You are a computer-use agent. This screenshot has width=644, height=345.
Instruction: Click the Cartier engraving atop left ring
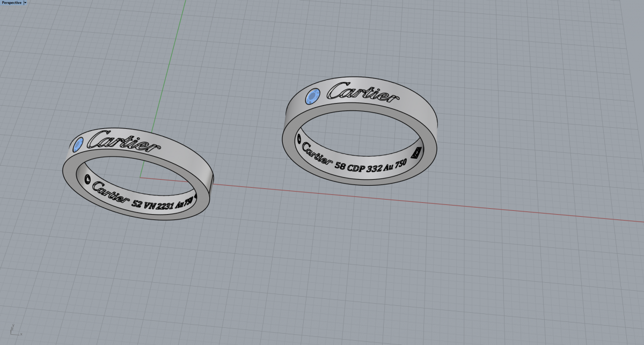(123, 142)
